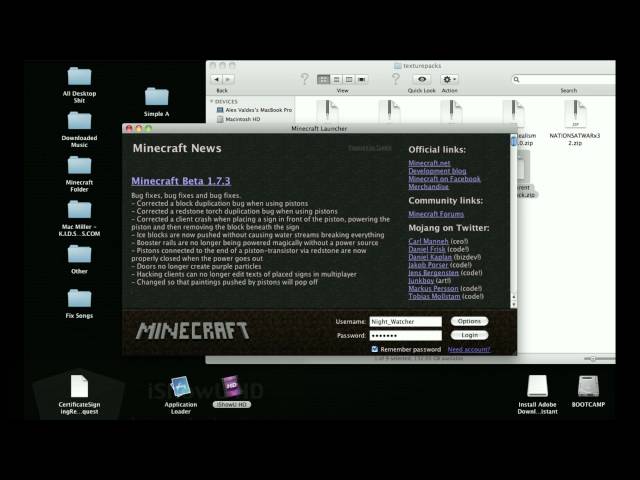Image resolution: width=640 pixels, height=480 pixels.
Task: Select the Install Adobe Download Assistant disk
Action: coord(537,386)
